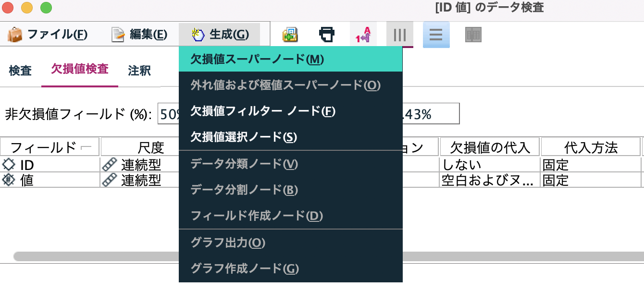The height and width of the screenshot is (291, 644).
Task: Click the print icon in the toolbar
Action: click(x=327, y=34)
